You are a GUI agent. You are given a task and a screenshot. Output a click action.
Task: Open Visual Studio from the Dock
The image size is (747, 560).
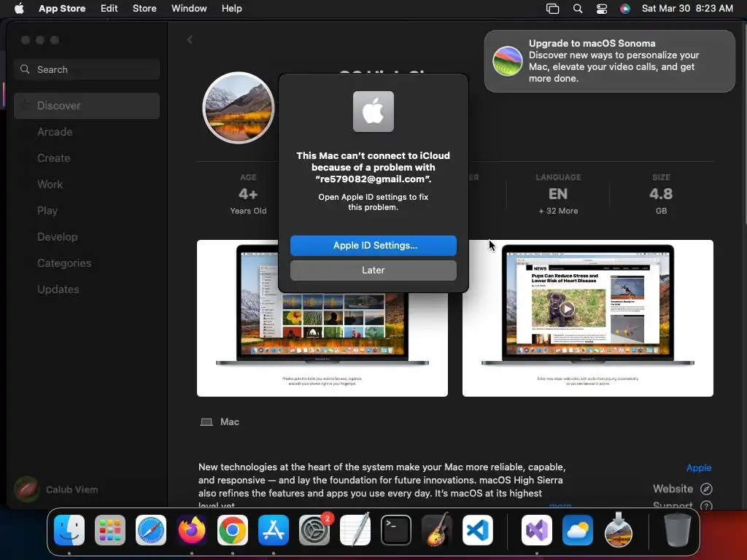pyautogui.click(x=537, y=530)
